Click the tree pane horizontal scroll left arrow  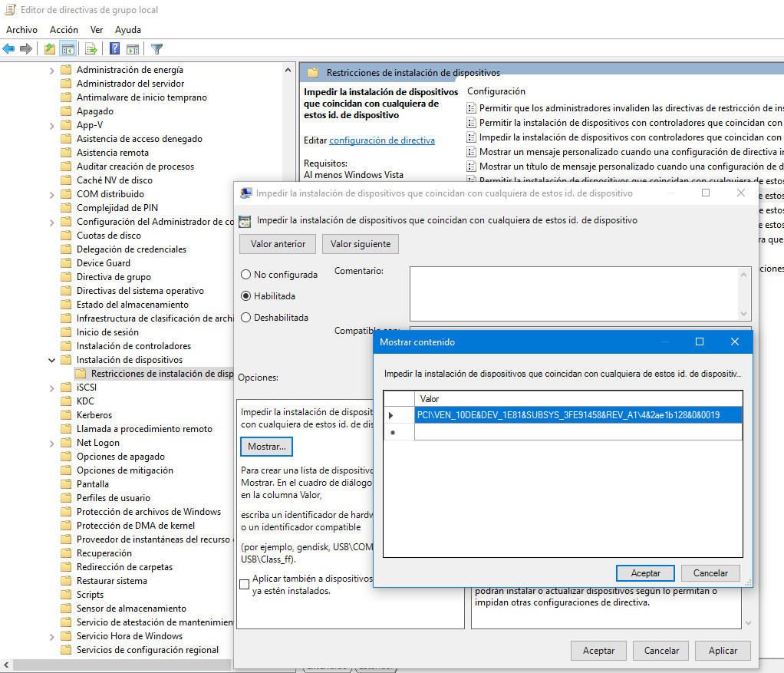point(6,665)
